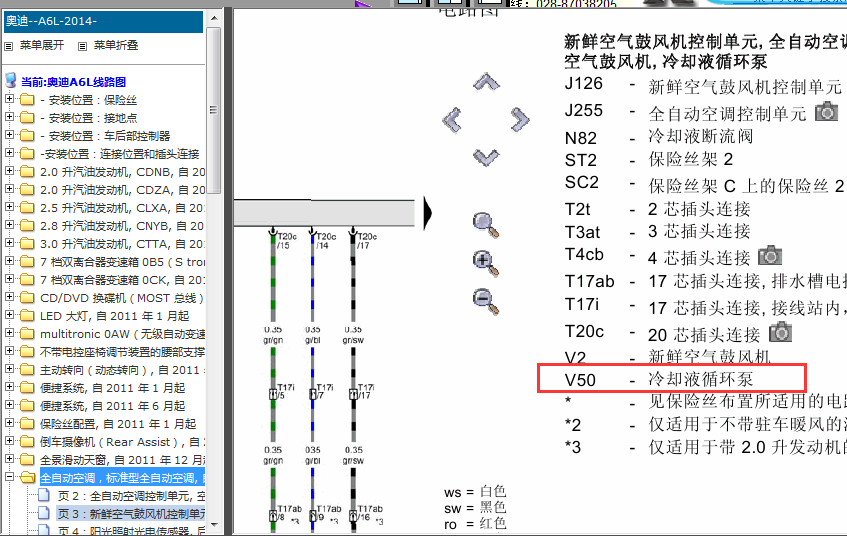847x536 pixels.
Task: Expand the 安装位置：保险丝 folder
Action: (9, 99)
